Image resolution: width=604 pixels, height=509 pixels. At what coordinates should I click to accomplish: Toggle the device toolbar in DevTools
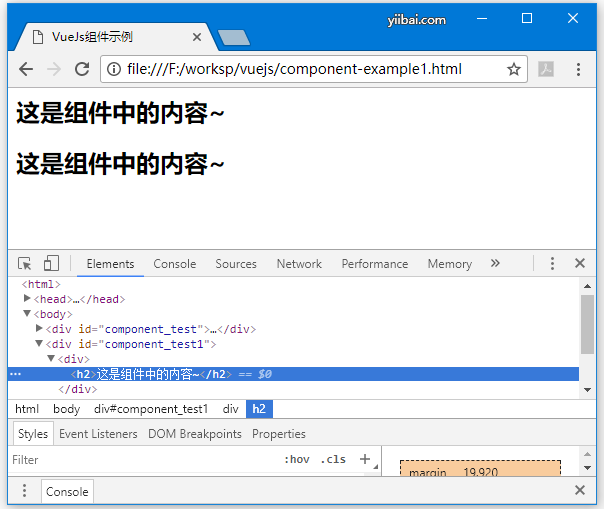(x=51, y=264)
